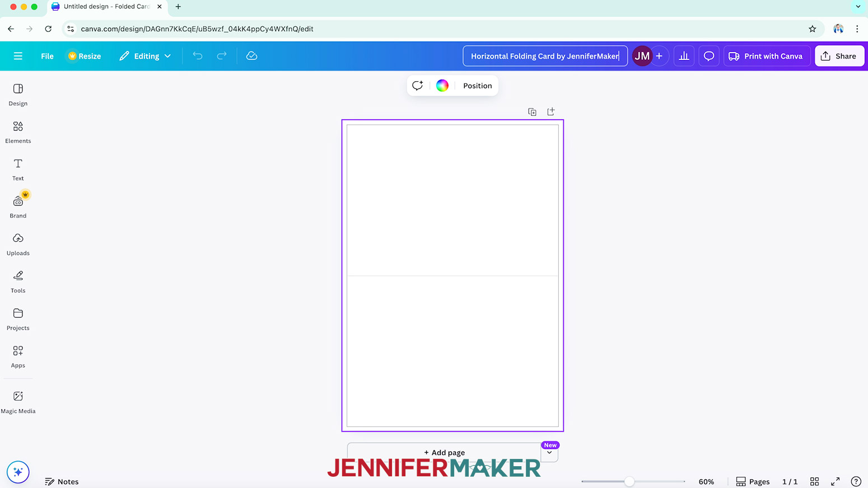Open the Position panel
The width and height of the screenshot is (868, 488).
pos(478,86)
